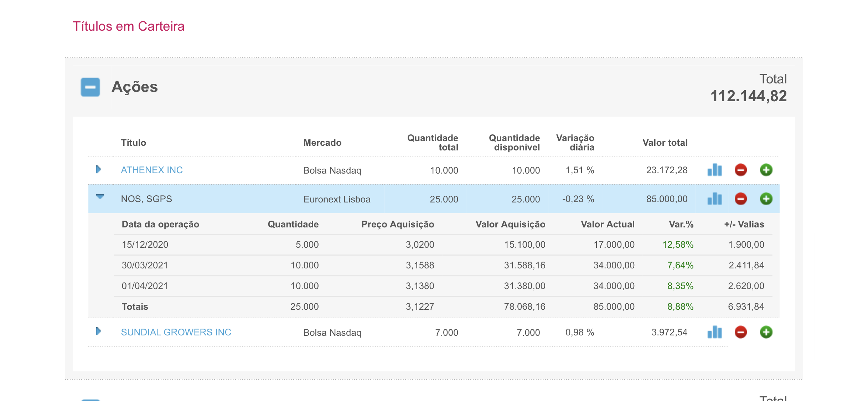868x401 pixels.
Task: Expand the SUNDIAL GROWERS INC row details
Action: click(99, 331)
